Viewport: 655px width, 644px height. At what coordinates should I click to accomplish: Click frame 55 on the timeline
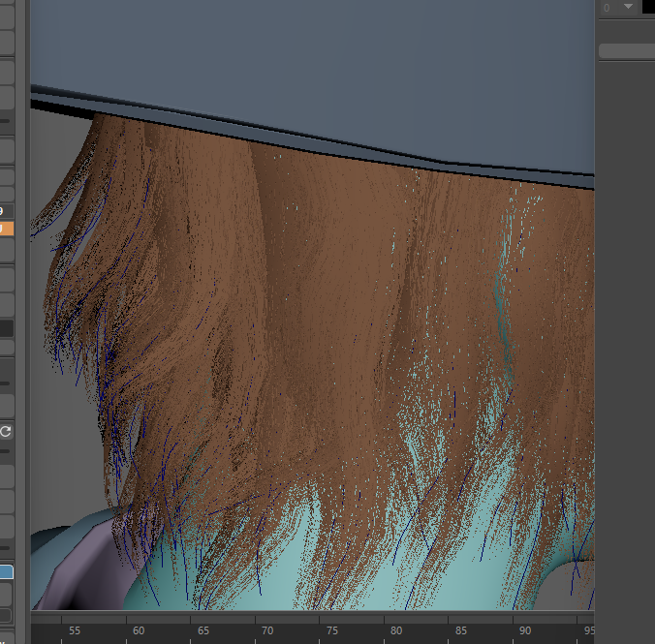(74, 629)
